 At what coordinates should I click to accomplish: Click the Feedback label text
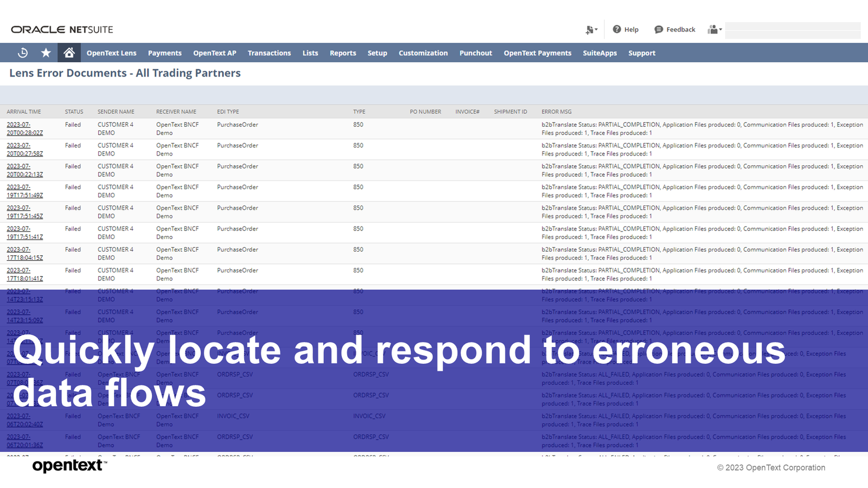pyautogui.click(x=680, y=29)
